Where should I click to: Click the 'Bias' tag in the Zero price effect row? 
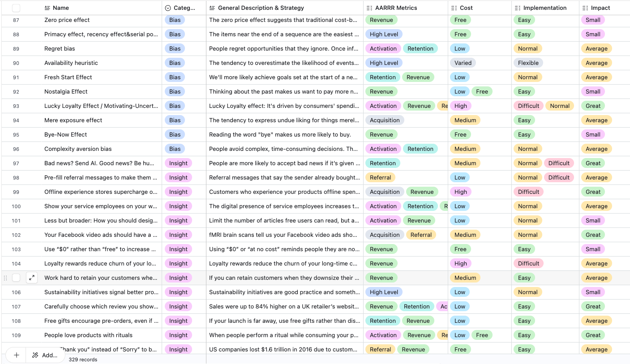[175, 20]
